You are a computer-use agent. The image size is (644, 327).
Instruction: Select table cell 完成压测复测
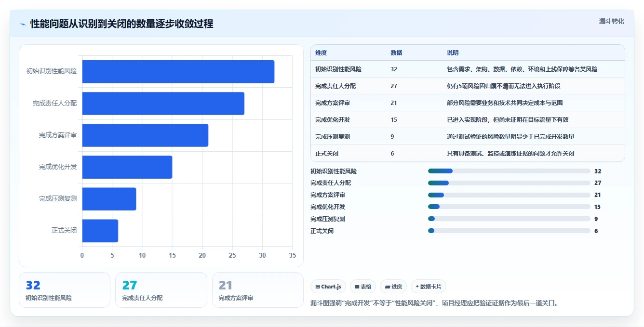(x=333, y=137)
